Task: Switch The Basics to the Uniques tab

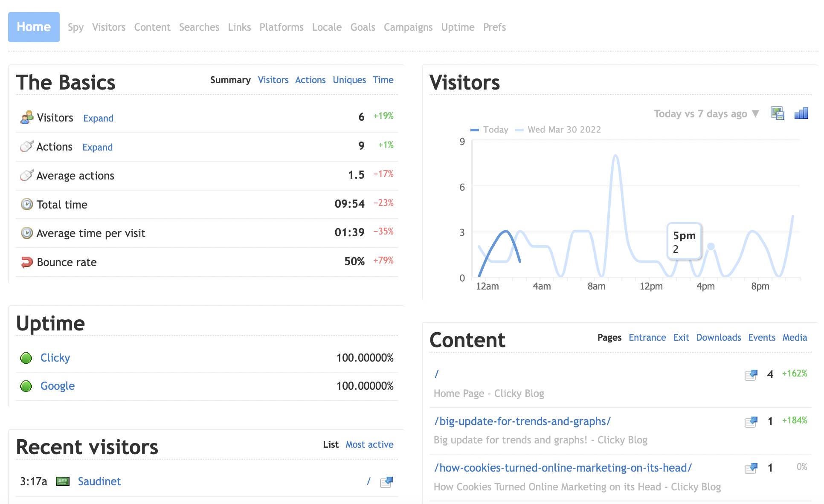Action: point(349,80)
